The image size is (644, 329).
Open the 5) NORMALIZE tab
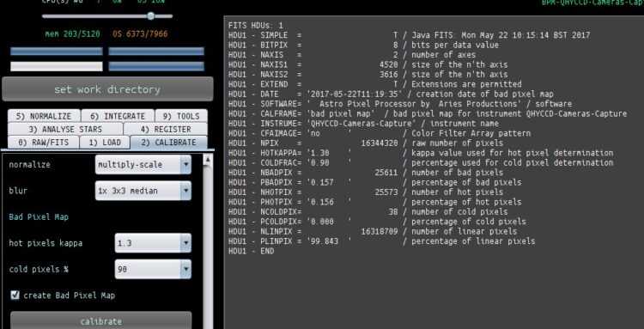(x=44, y=116)
